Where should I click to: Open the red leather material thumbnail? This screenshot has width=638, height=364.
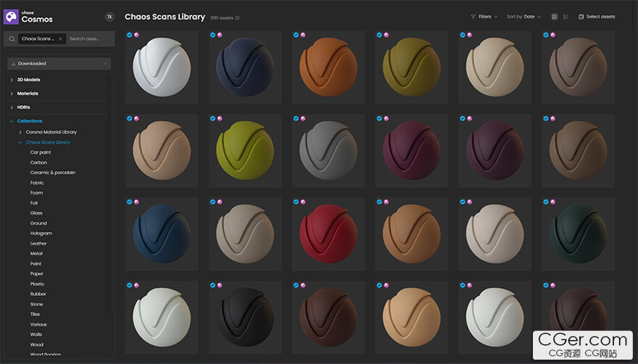click(328, 233)
